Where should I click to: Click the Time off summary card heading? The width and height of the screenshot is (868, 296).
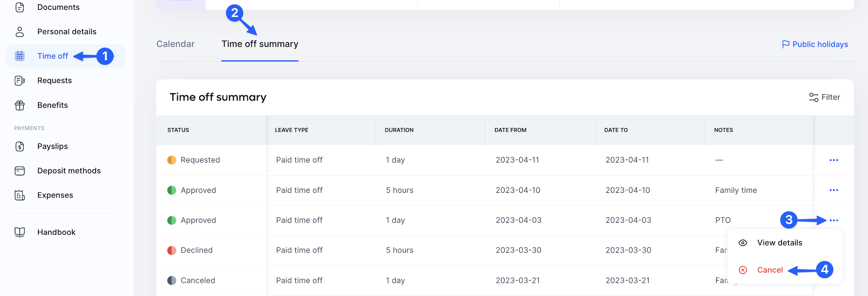click(x=218, y=97)
